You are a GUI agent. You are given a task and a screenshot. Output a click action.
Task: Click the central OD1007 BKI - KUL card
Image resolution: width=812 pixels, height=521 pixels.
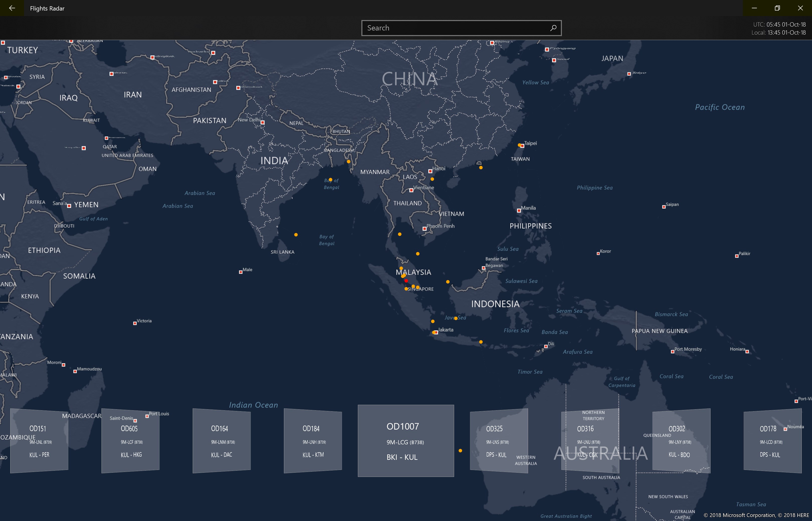(406, 441)
